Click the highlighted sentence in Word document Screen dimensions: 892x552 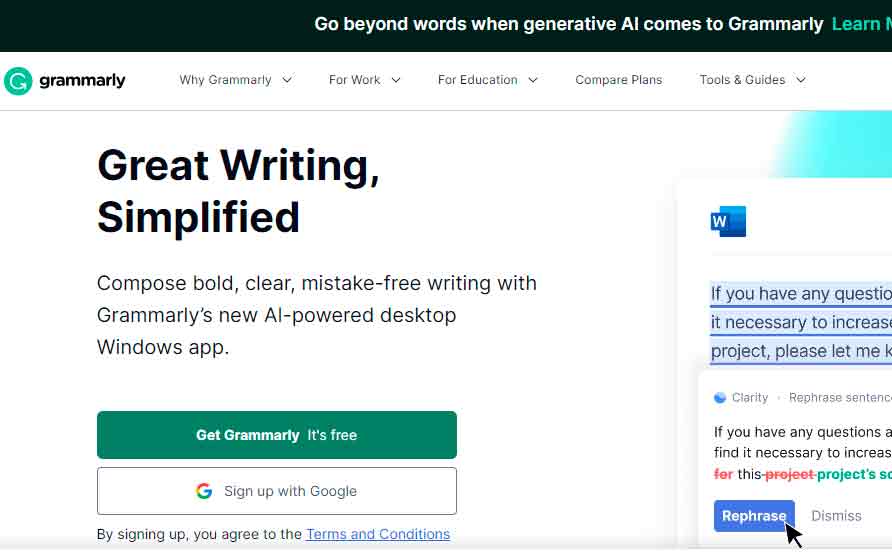coord(800,322)
